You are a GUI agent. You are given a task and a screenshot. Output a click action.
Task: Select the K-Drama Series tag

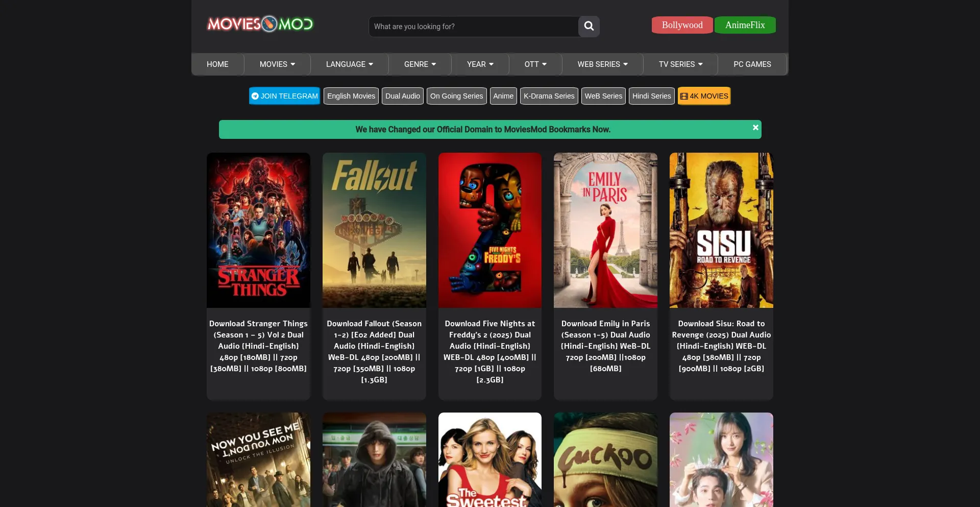point(549,96)
